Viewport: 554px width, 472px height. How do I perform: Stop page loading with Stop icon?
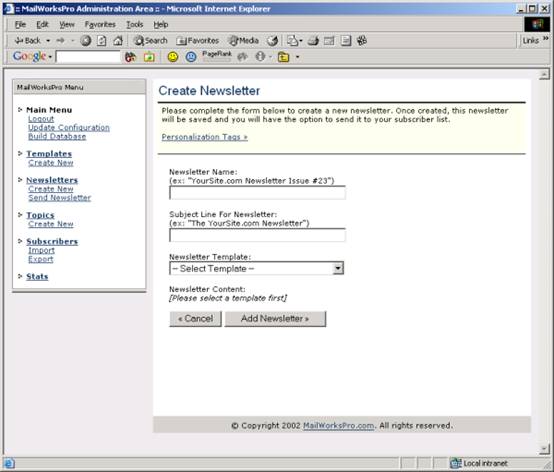(x=86, y=41)
